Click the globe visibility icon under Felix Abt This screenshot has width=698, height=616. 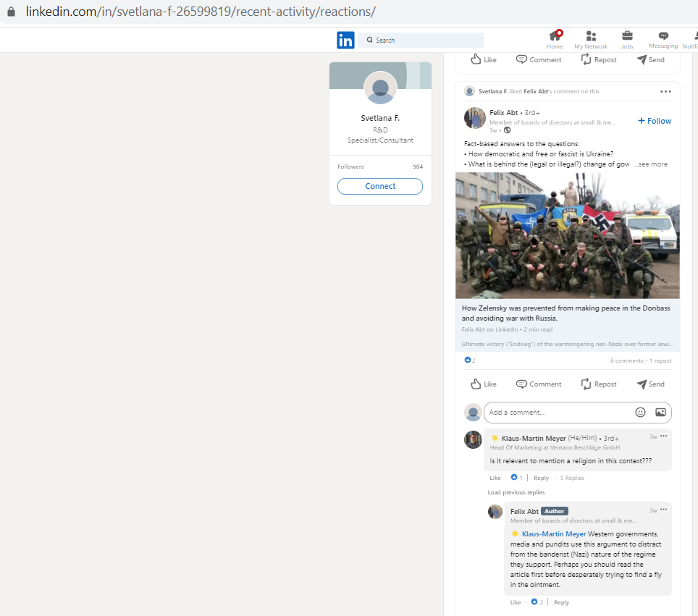pos(507,130)
